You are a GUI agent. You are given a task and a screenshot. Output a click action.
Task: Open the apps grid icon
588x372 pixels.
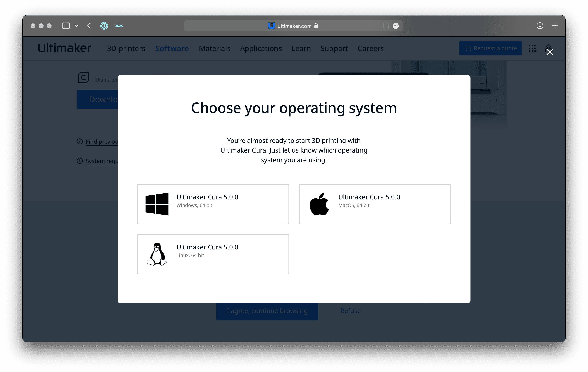click(x=532, y=48)
